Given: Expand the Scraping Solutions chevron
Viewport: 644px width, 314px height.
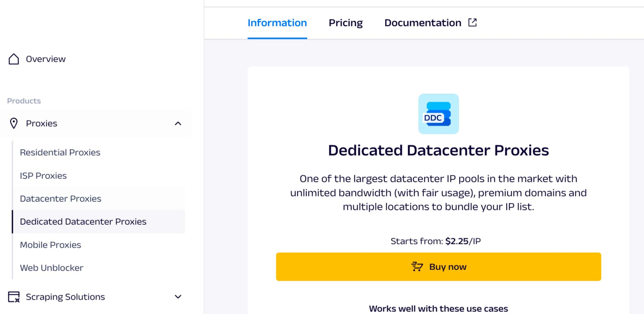Looking at the screenshot, I should (x=178, y=297).
